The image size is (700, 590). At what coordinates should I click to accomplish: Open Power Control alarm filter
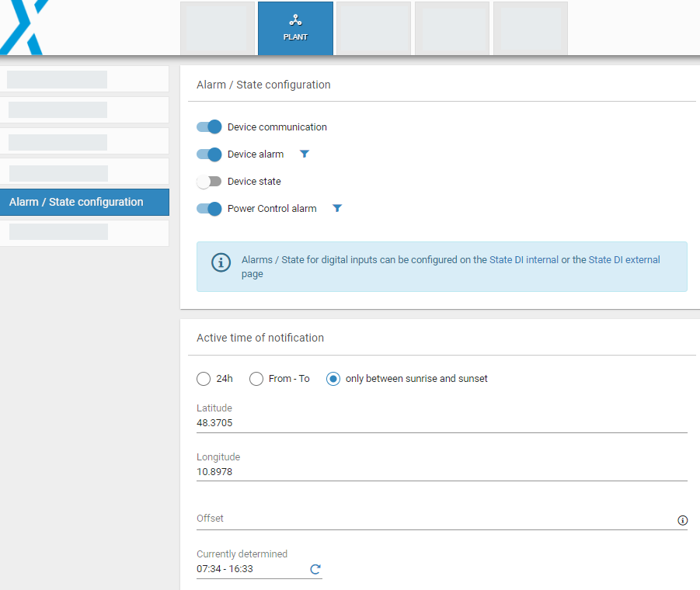point(337,209)
